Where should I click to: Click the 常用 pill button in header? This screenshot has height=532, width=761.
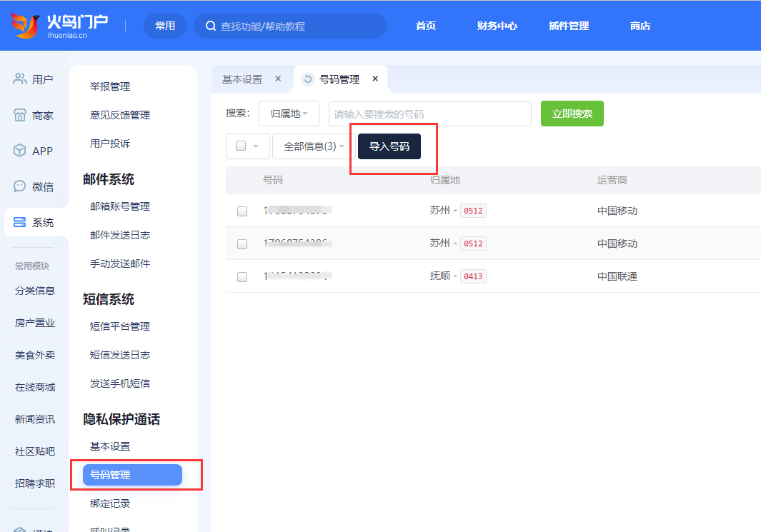(x=165, y=26)
